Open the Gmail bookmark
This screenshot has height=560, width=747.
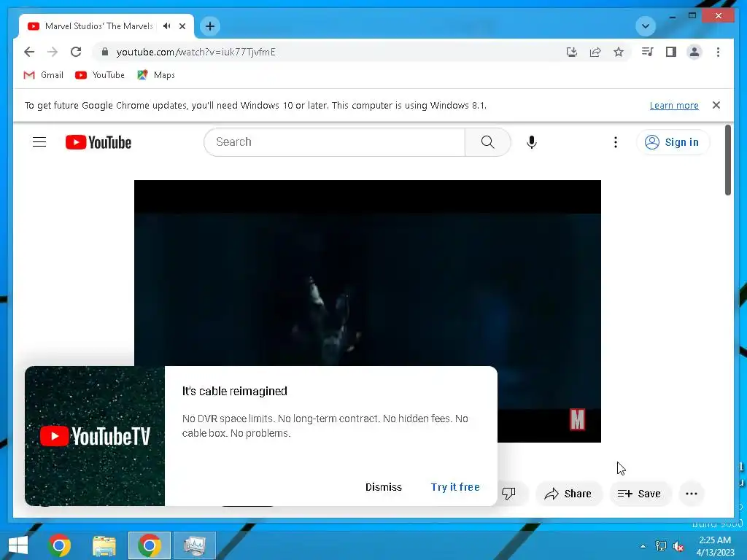[x=43, y=75]
